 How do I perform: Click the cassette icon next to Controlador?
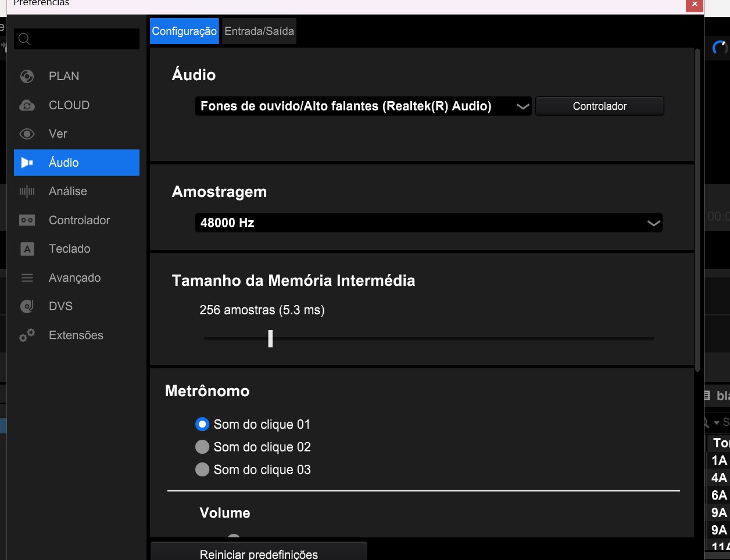click(27, 220)
